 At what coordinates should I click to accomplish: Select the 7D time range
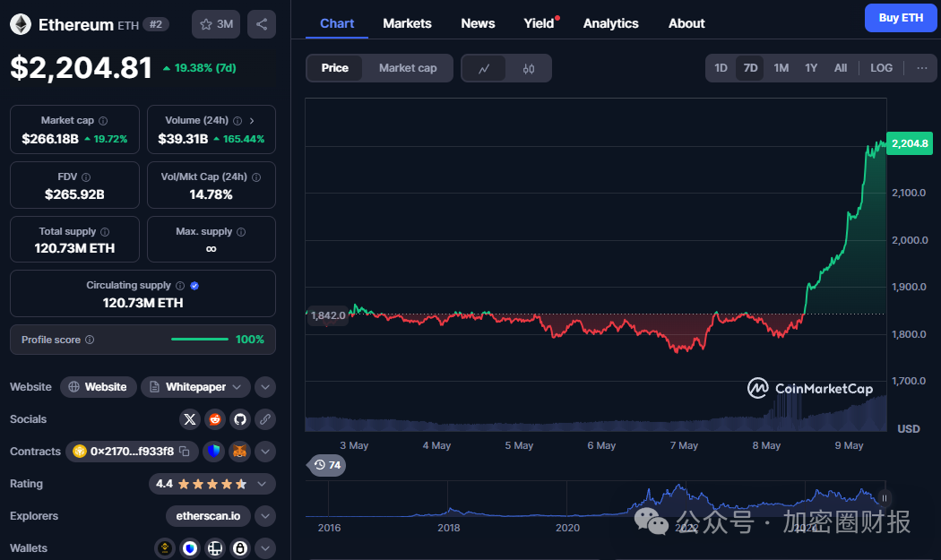coord(750,68)
